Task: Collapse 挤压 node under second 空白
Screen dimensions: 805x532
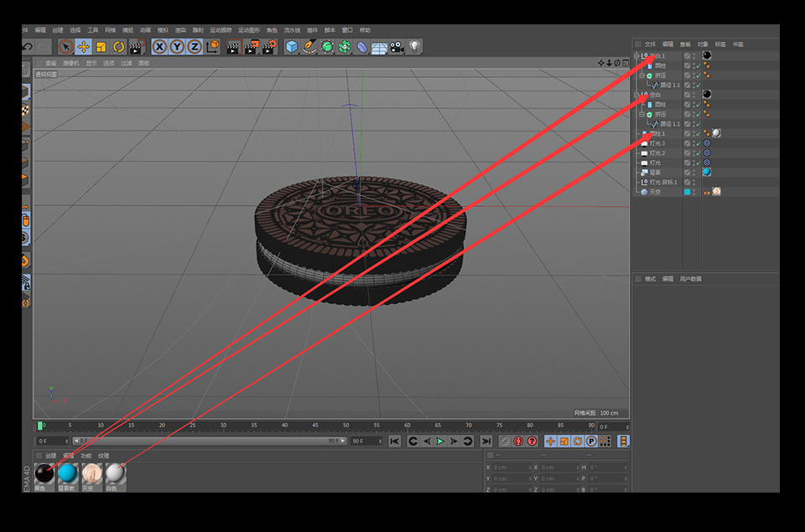Action: 641,115
